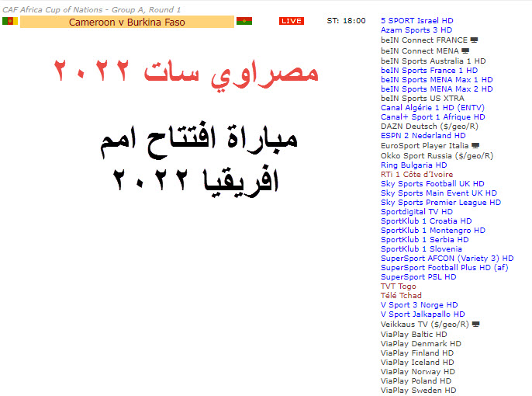Screen dimensions: 532x396
Task: Open Ring Bulgaria HD link
Action: pos(414,165)
